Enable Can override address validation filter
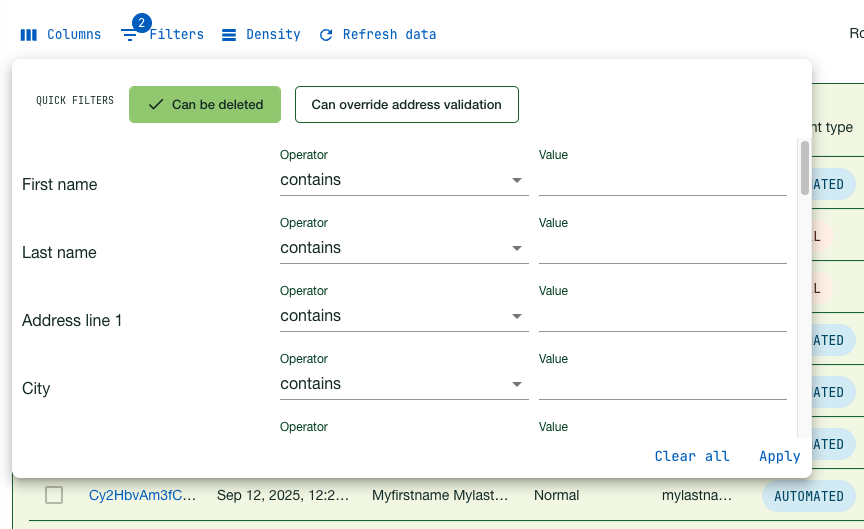The image size is (864, 529). click(406, 105)
